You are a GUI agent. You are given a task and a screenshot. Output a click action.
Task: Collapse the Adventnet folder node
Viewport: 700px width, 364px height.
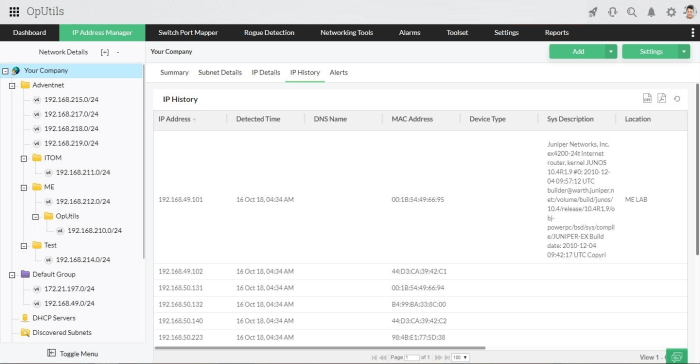pyautogui.click(x=12, y=85)
